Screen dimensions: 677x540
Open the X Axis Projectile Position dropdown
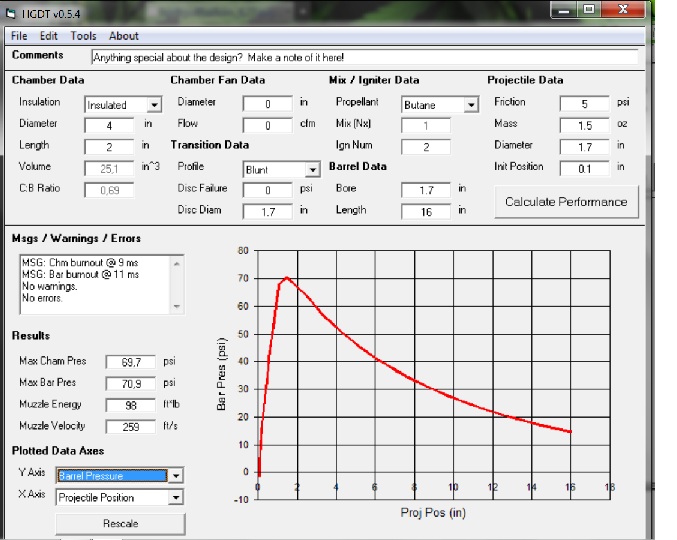pos(176,497)
